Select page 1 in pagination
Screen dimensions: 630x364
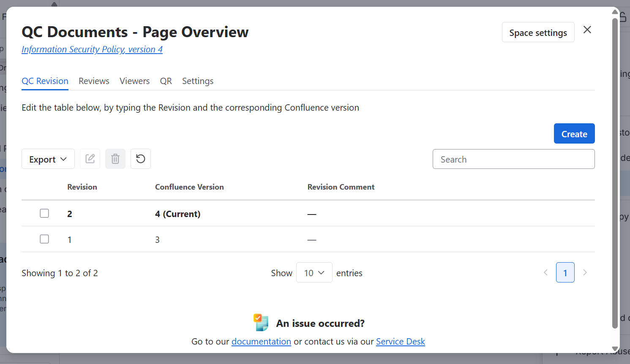click(x=565, y=272)
